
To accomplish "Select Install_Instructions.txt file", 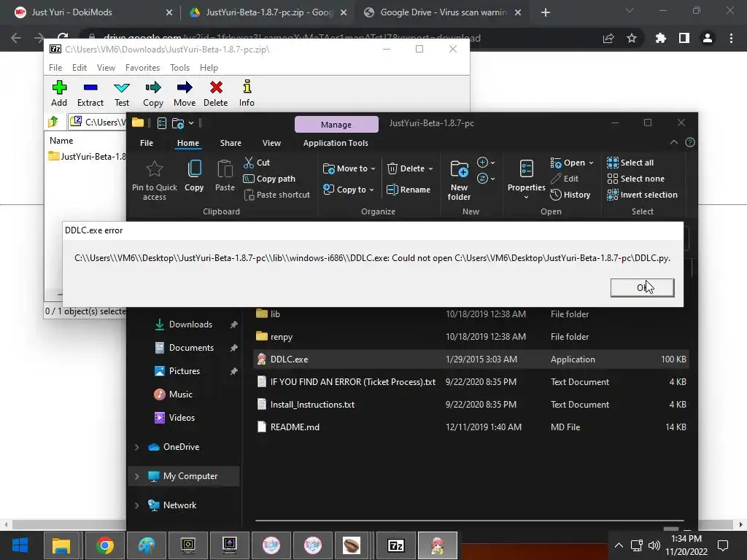I will 471,404.
